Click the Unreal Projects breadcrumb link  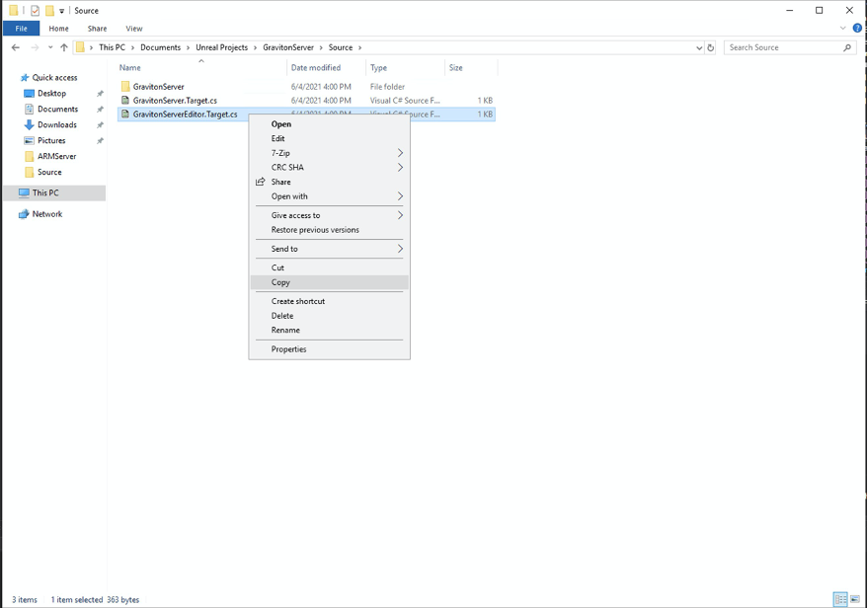pyautogui.click(x=222, y=46)
